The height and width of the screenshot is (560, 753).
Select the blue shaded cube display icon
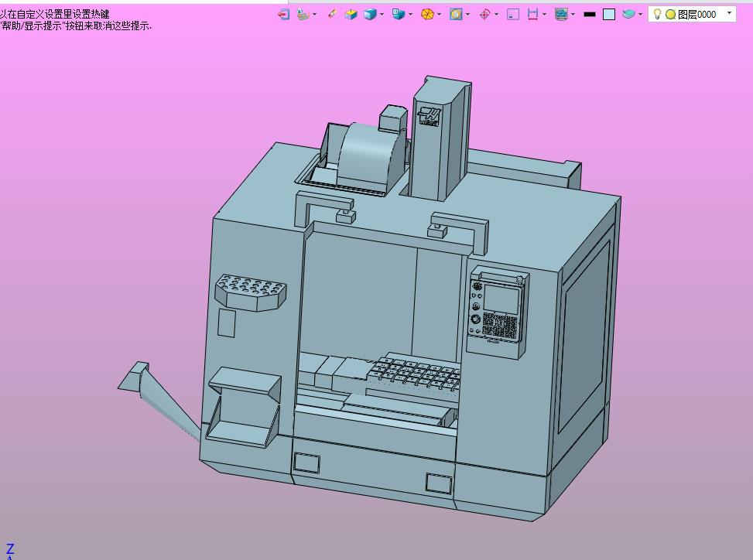pos(370,15)
